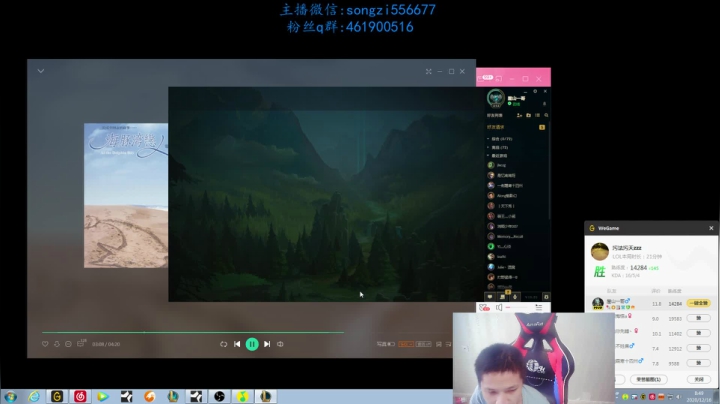Open the play queue list icon
The image size is (720, 404).
point(449,344)
